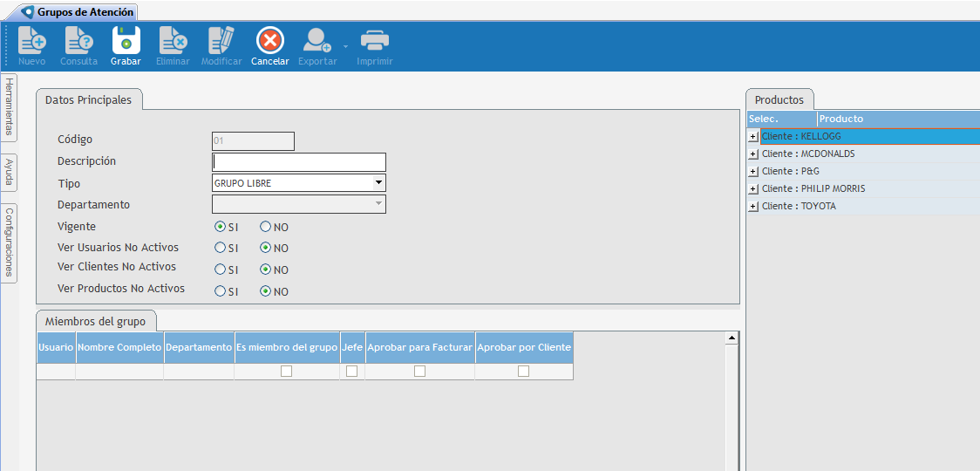Select SI for Ver Usuarios No Activos

coord(221,248)
